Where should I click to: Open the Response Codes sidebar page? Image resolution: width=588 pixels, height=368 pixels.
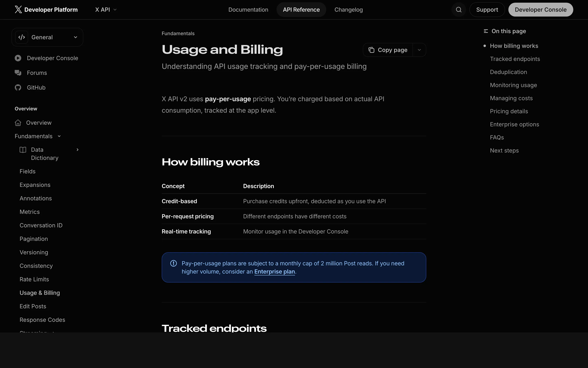click(x=42, y=320)
